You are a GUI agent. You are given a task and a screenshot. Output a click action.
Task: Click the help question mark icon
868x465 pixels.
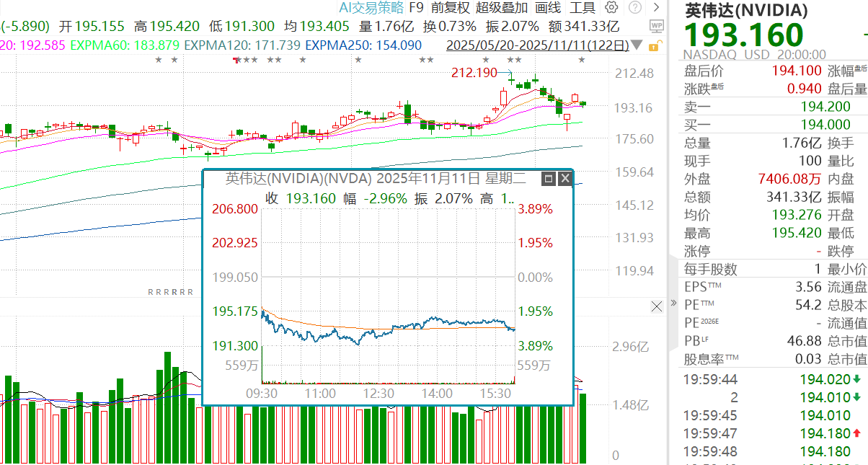coord(634,8)
